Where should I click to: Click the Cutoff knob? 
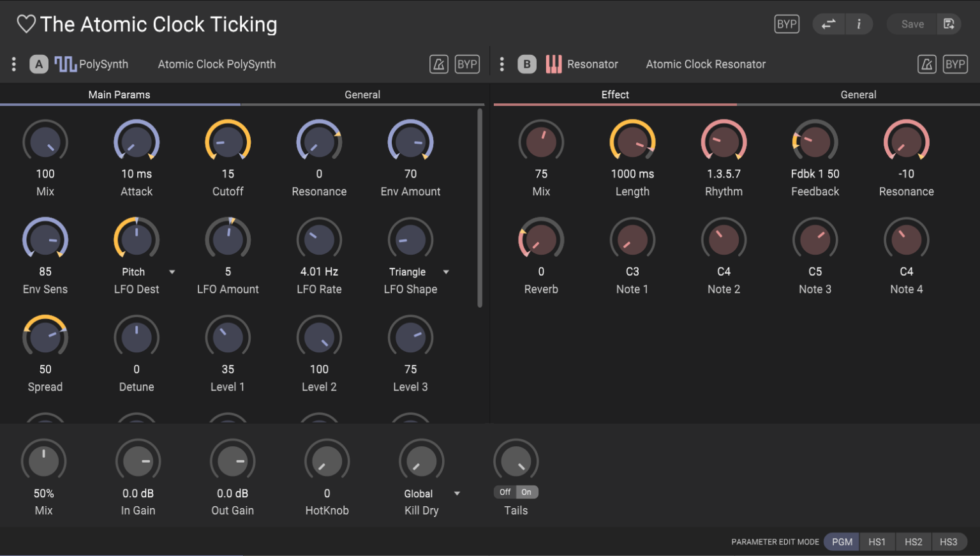tap(228, 142)
